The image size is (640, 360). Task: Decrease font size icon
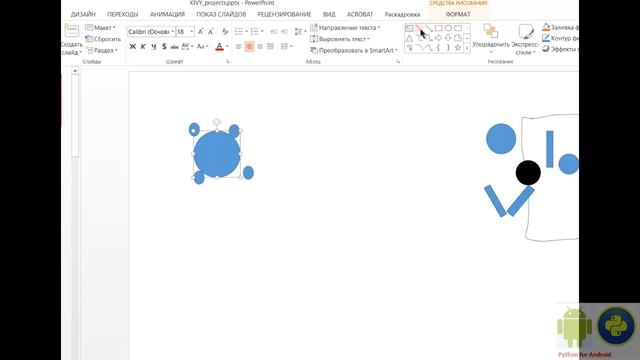point(211,31)
